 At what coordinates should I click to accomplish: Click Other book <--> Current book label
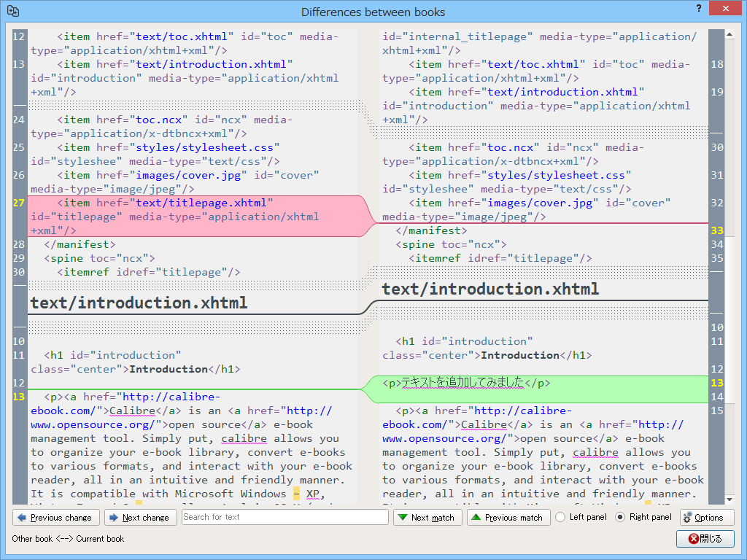[68, 539]
